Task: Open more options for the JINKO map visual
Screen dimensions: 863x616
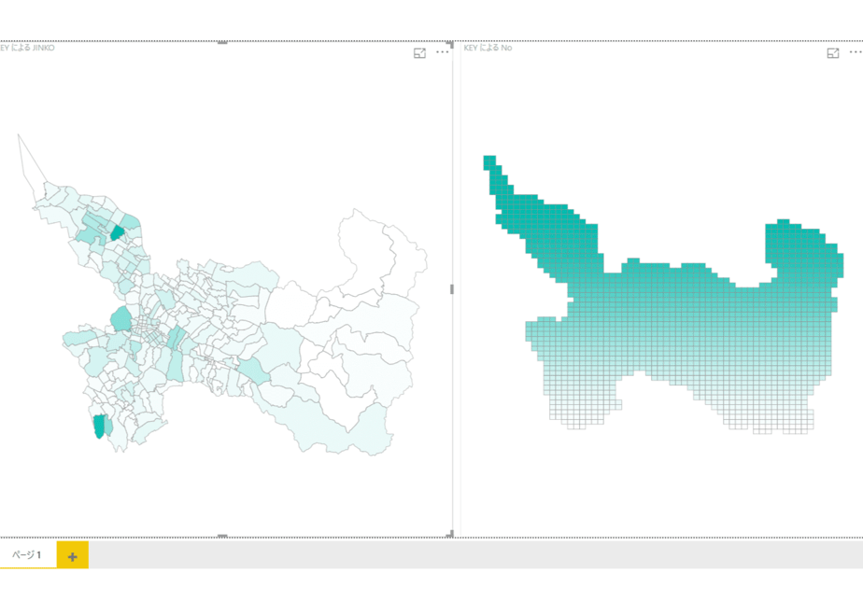Action: 442,52
